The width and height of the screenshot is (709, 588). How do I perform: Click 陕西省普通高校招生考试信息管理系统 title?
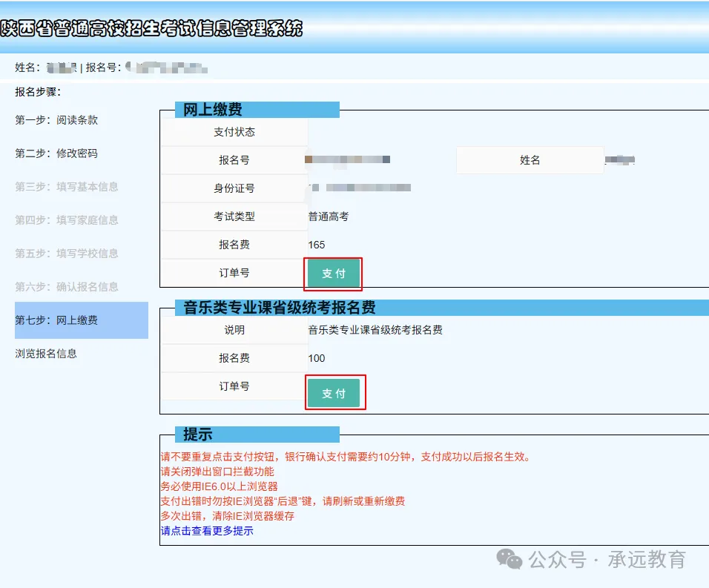[x=151, y=28]
